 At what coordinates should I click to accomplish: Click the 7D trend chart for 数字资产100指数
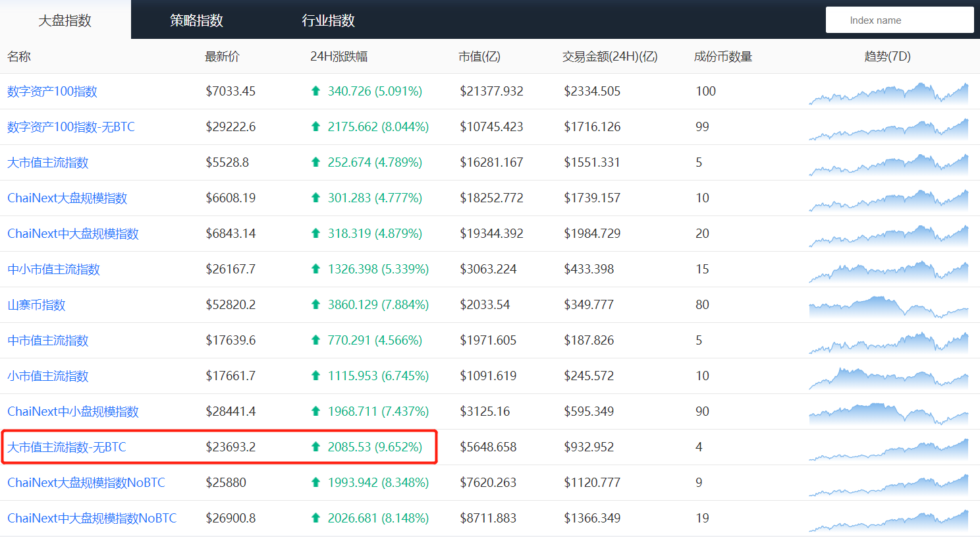889,91
